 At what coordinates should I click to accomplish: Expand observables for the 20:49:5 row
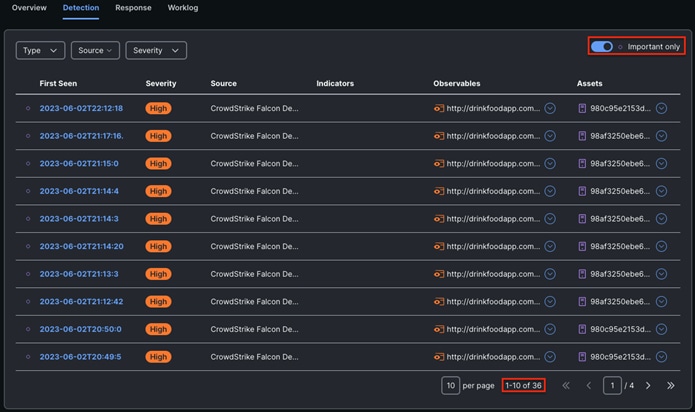click(x=550, y=357)
